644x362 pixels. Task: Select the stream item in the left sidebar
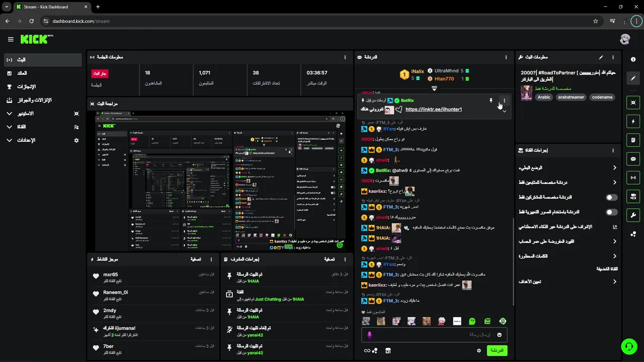(x=42, y=60)
